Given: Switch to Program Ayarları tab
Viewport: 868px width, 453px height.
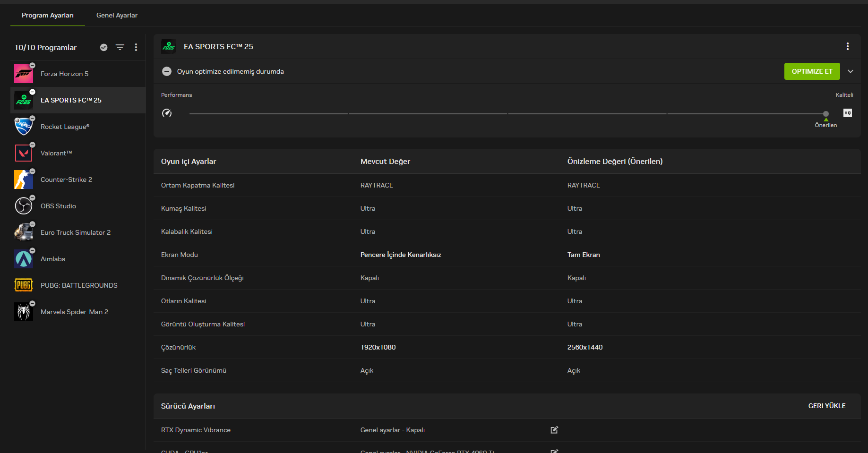Looking at the screenshot, I should pos(48,15).
